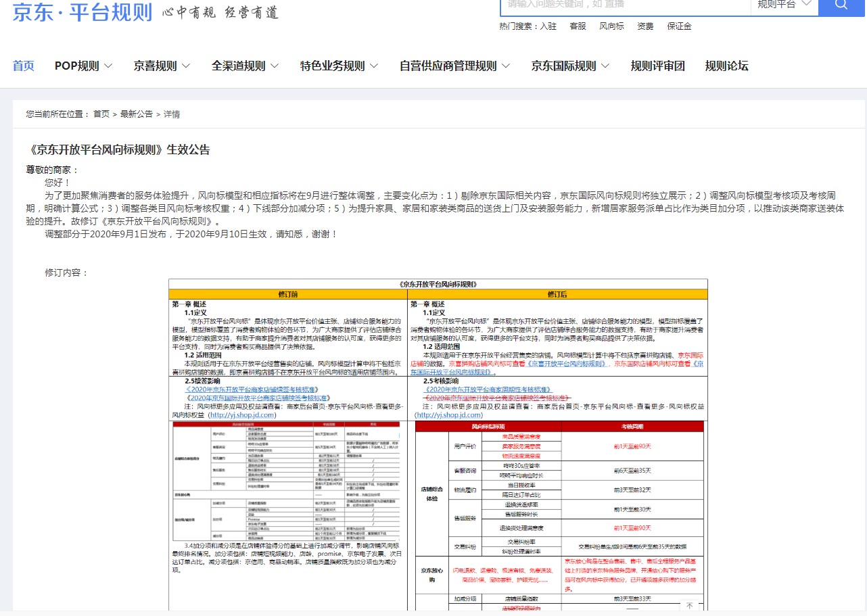Click the magnifier search button
The height and width of the screenshot is (616, 867).
[841, 5]
